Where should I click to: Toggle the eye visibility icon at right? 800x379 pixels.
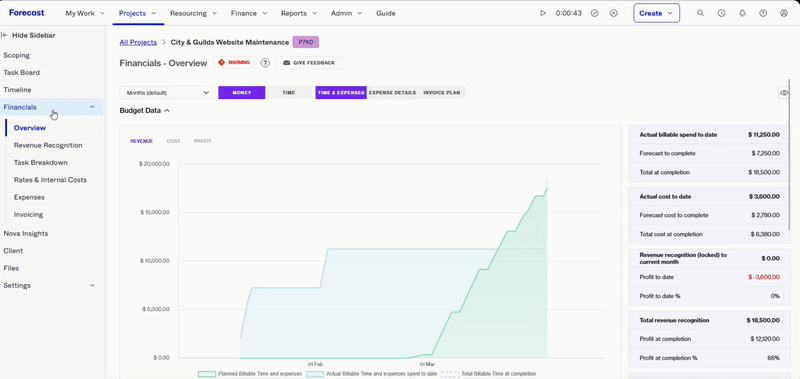click(784, 92)
